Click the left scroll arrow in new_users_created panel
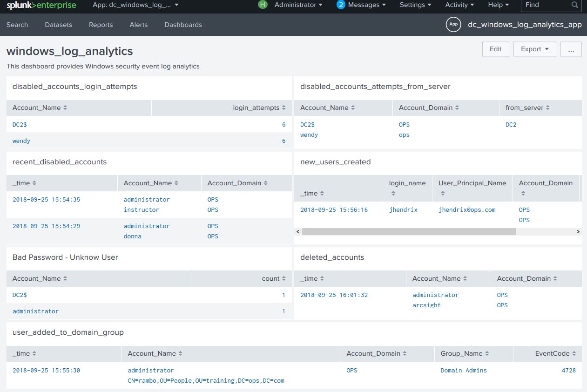 [298, 231]
